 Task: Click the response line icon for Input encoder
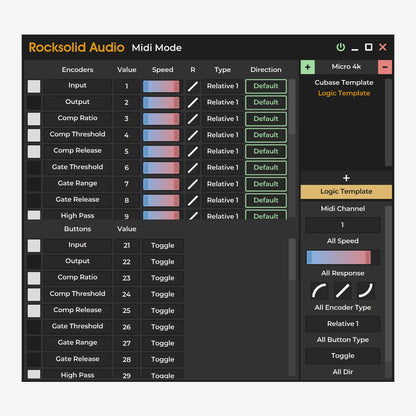193,86
